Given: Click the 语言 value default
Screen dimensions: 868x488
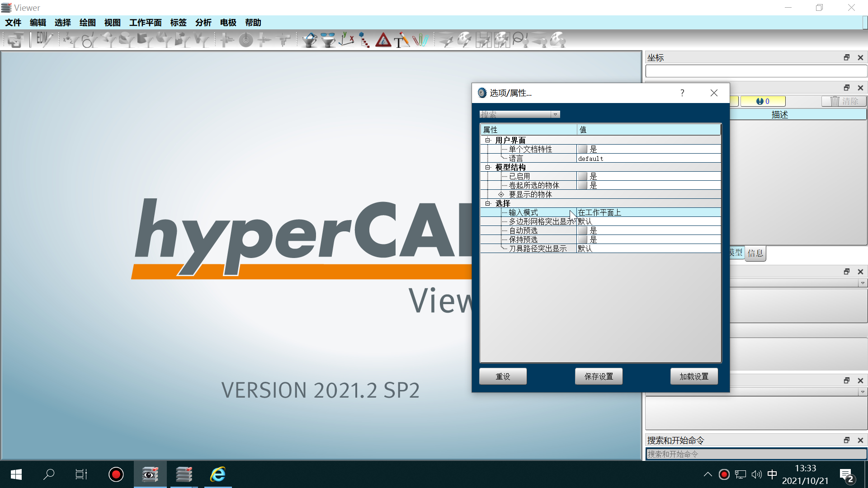Looking at the screenshot, I should click(x=648, y=158).
